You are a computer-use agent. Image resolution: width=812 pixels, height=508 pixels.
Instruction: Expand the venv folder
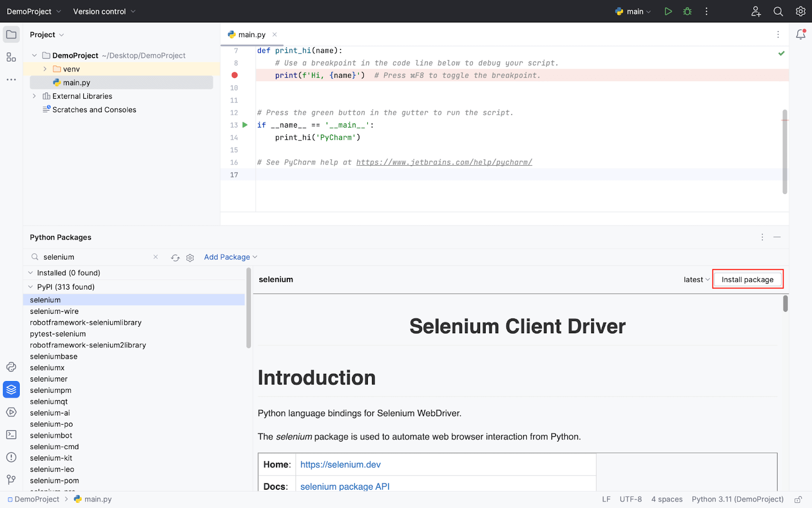point(45,69)
